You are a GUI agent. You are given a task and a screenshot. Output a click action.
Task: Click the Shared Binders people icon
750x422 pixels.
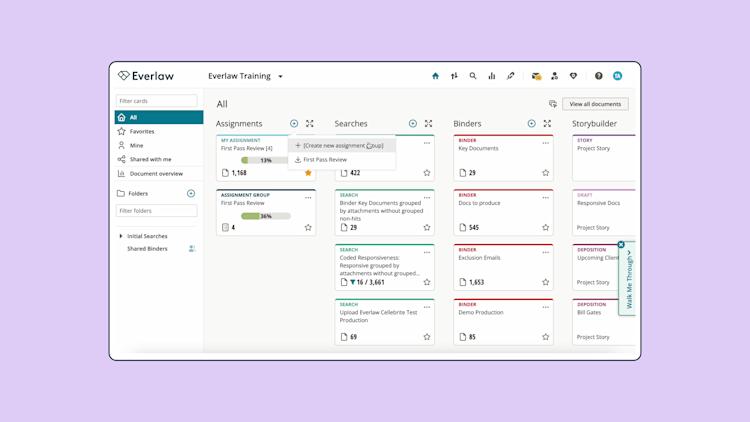pyautogui.click(x=192, y=249)
